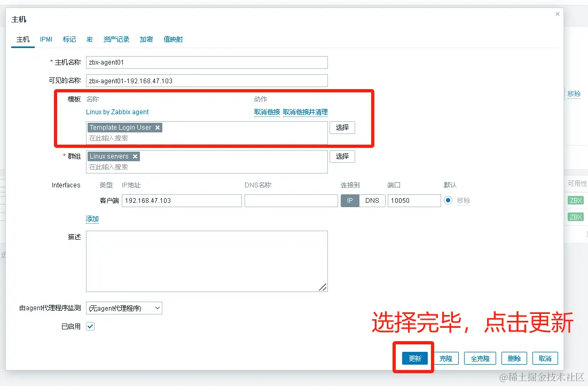The height and width of the screenshot is (386, 588).
Task: Open the 加密 tab
Action: point(146,40)
